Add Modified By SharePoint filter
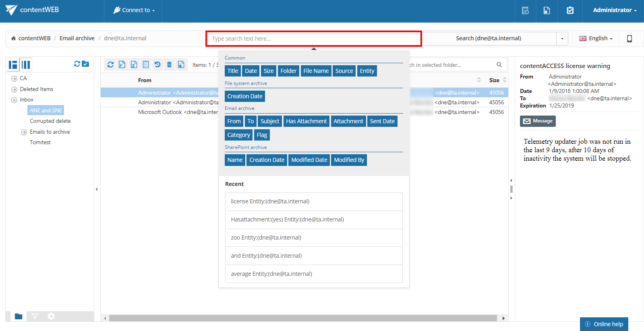Screen dimensions: 644x331 click(x=349, y=160)
